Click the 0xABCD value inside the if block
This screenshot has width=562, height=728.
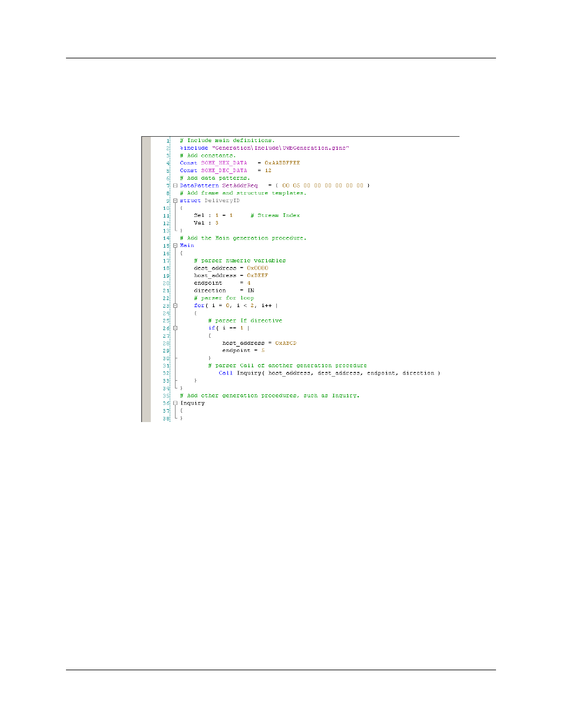[x=286, y=343]
